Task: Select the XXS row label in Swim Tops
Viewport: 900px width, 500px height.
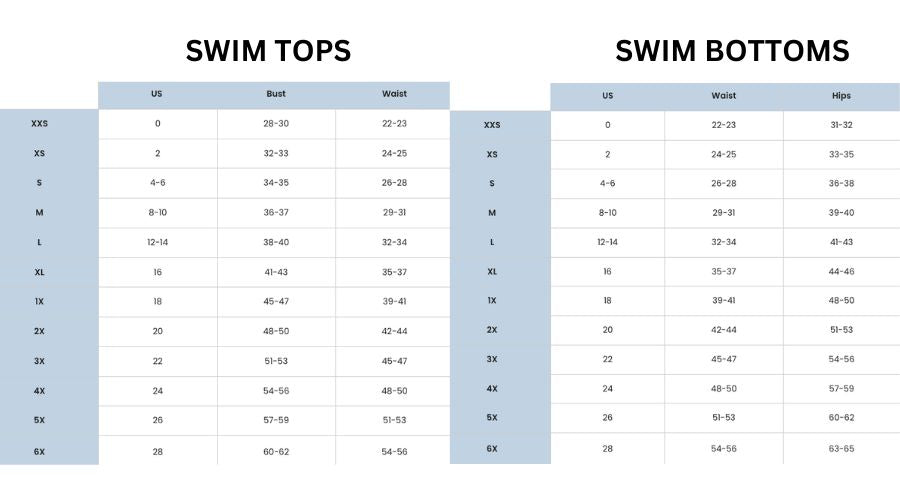Action: (40, 123)
